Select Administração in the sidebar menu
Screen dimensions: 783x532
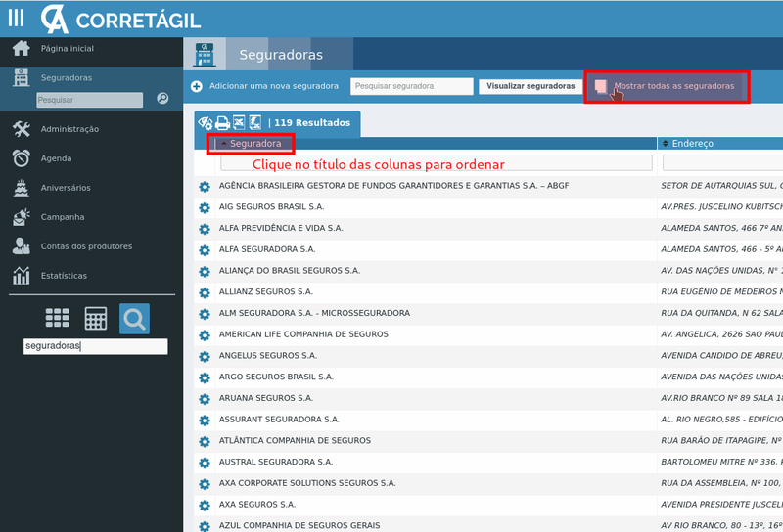69,129
